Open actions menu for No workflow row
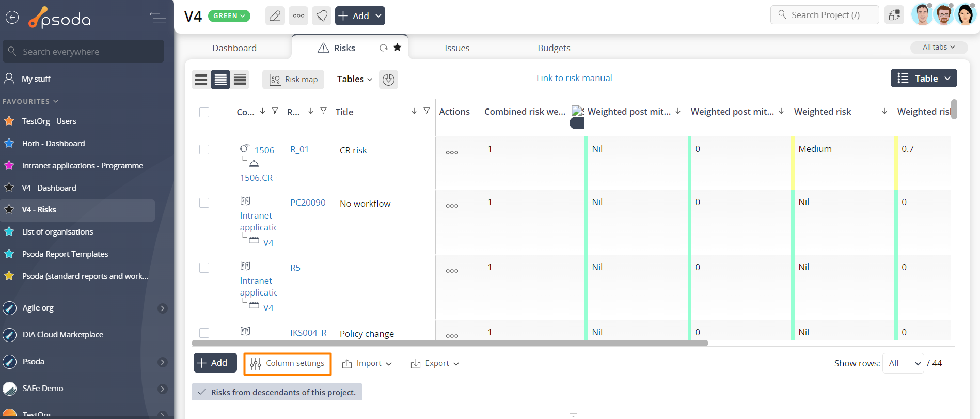This screenshot has width=980, height=419. point(452,206)
